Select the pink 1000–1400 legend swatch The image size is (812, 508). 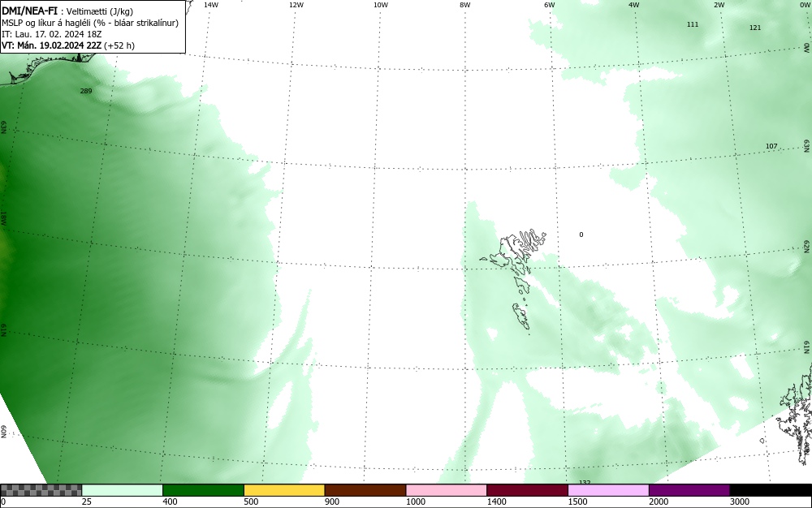click(447, 490)
